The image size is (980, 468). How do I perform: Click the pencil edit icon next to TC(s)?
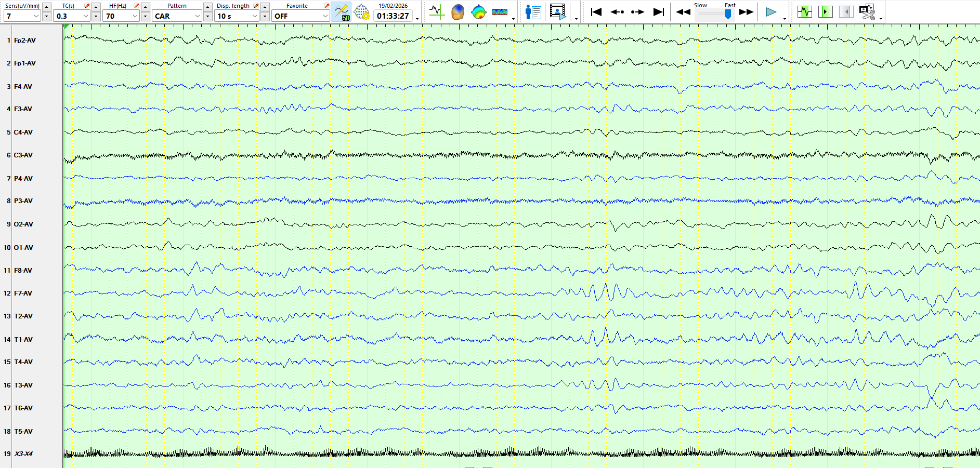pyautogui.click(x=87, y=6)
